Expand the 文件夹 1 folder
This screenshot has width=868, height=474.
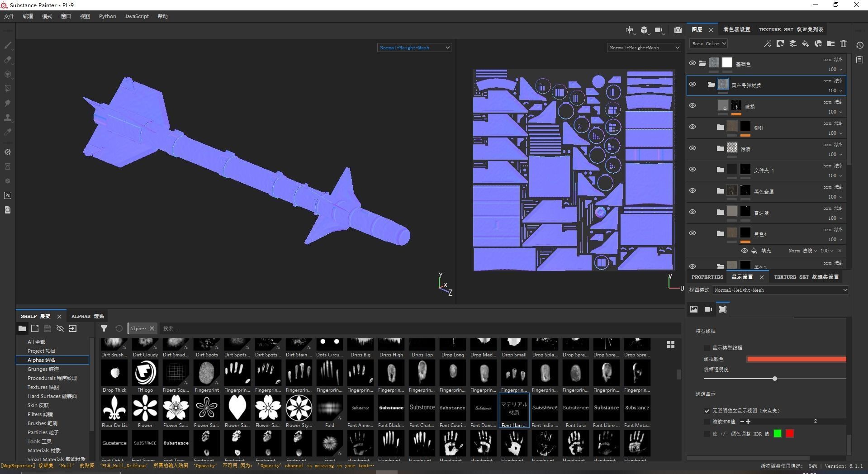[720, 170]
